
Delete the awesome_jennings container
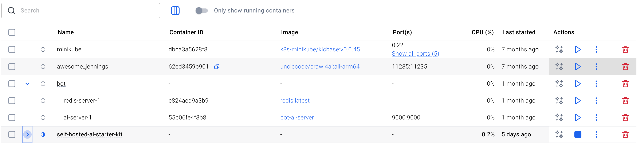[625, 66]
